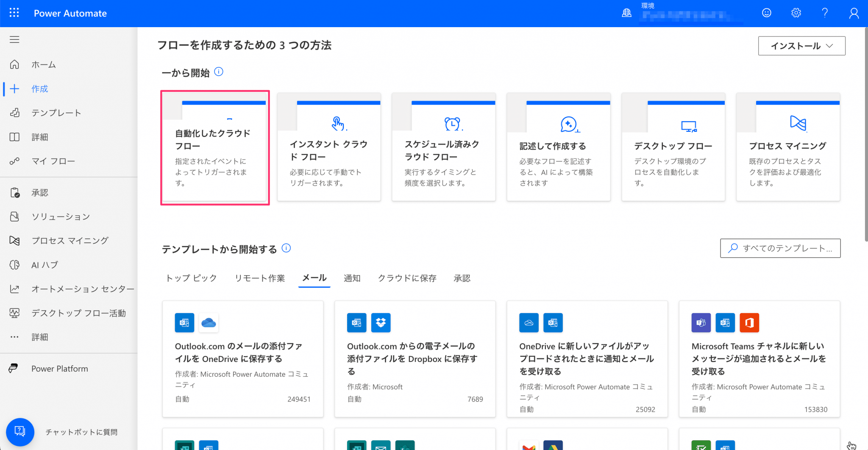Select the リモート作業 tab
868x450 pixels.
(x=260, y=278)
